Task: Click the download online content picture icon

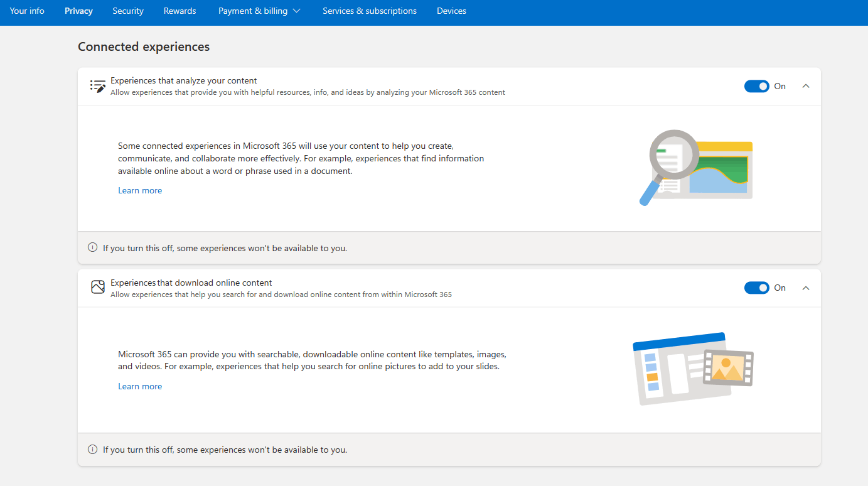Action: [98, 288]
